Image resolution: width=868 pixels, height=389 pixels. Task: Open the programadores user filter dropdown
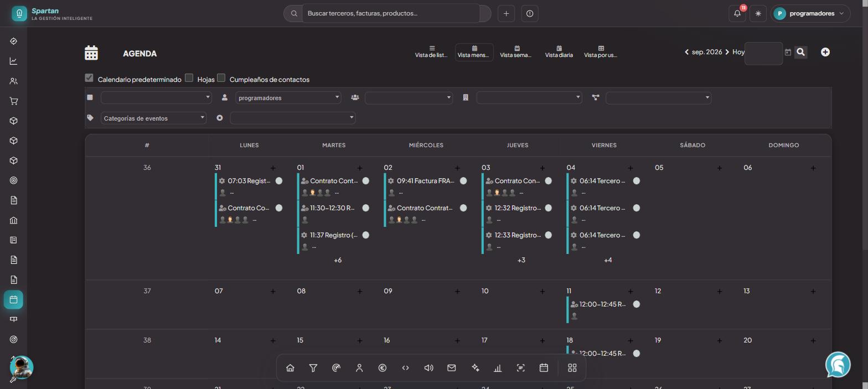[288, 98]
